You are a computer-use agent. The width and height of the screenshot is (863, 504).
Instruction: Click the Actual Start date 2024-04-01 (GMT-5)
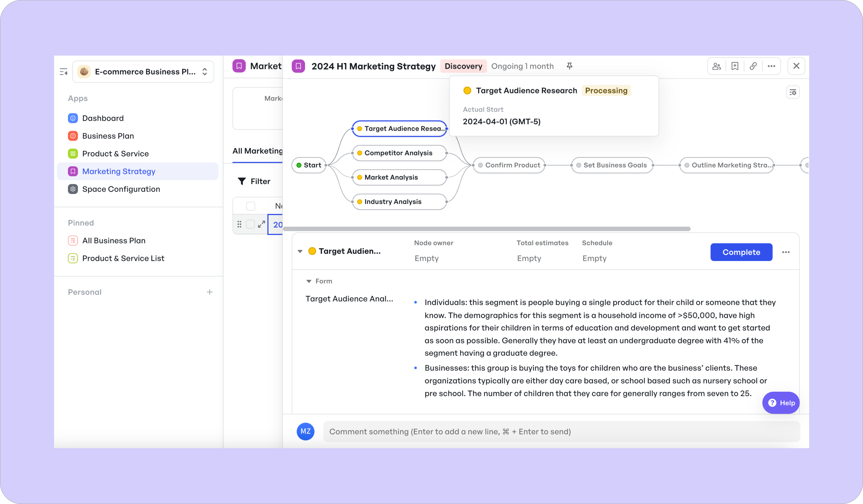click(502, 122)
